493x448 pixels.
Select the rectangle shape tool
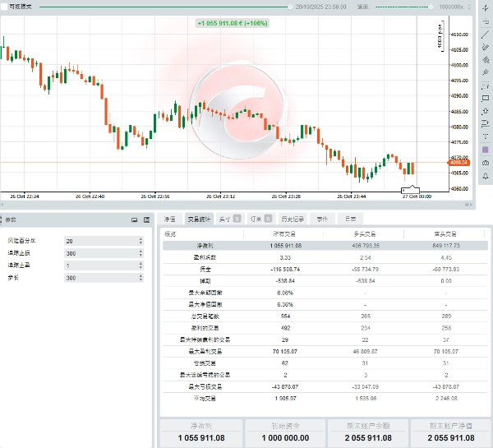coord(485,98)
